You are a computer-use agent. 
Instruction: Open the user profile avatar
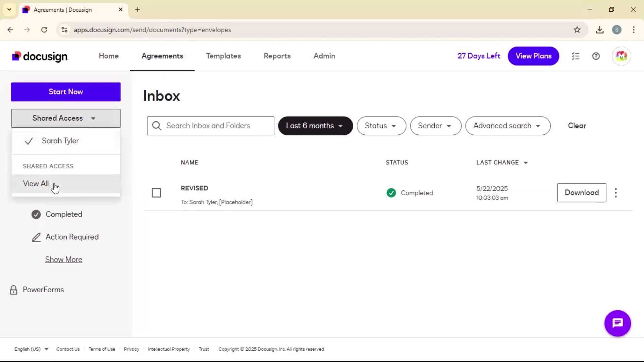point(621,56)
